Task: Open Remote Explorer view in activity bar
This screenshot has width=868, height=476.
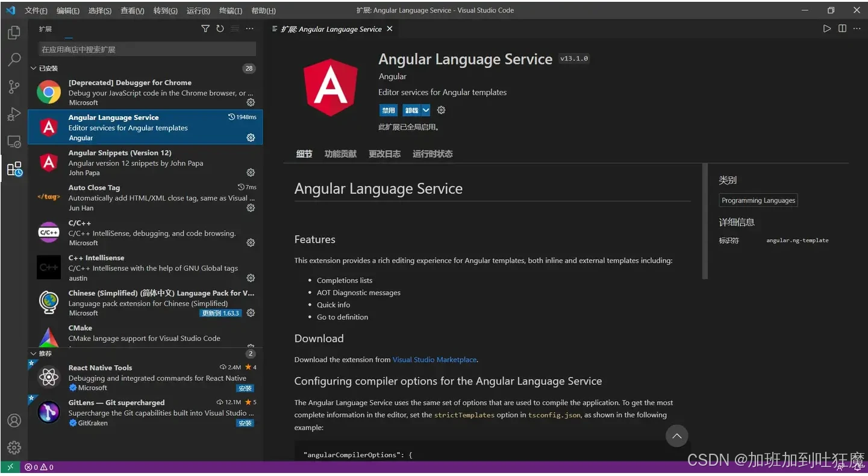Action: click(x=14, y=142)
